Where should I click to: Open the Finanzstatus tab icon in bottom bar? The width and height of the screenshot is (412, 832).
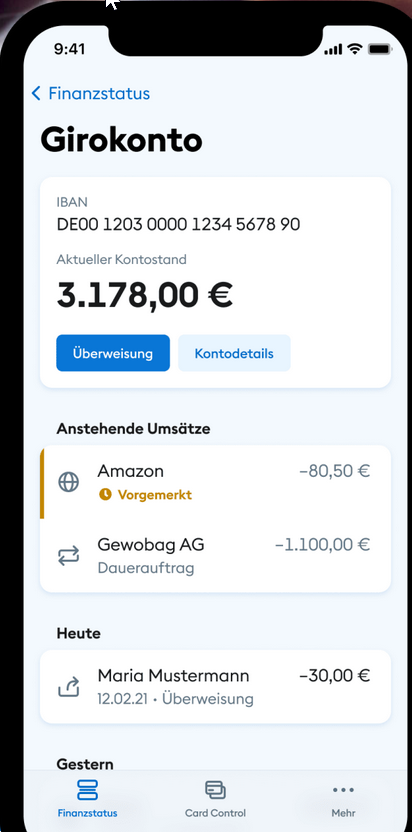pos(88,790)
